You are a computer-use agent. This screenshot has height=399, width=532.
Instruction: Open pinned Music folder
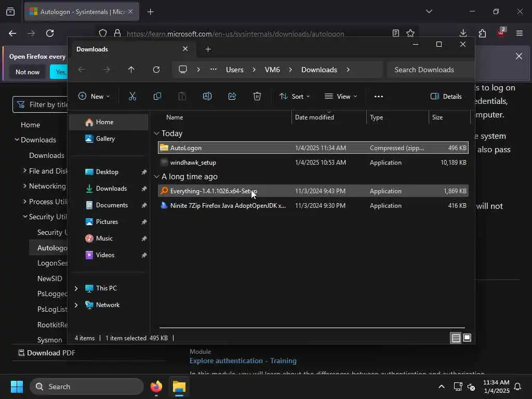(109, 238)
